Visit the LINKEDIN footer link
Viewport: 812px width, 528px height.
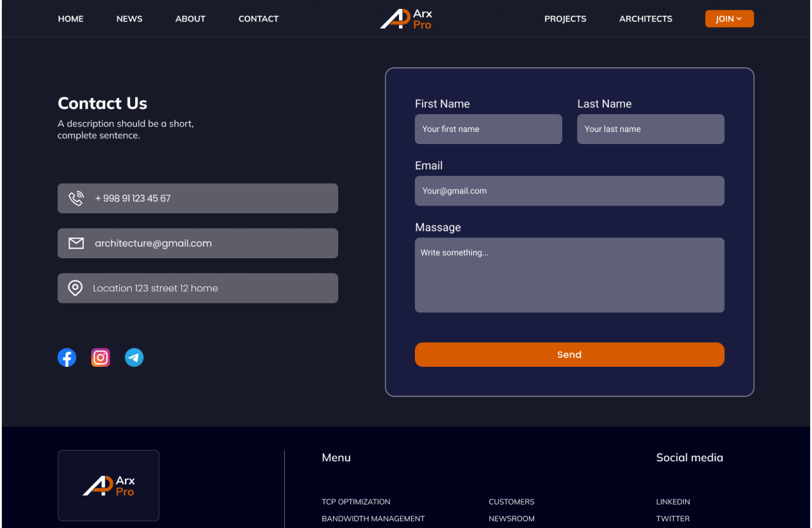click(672, 502)
